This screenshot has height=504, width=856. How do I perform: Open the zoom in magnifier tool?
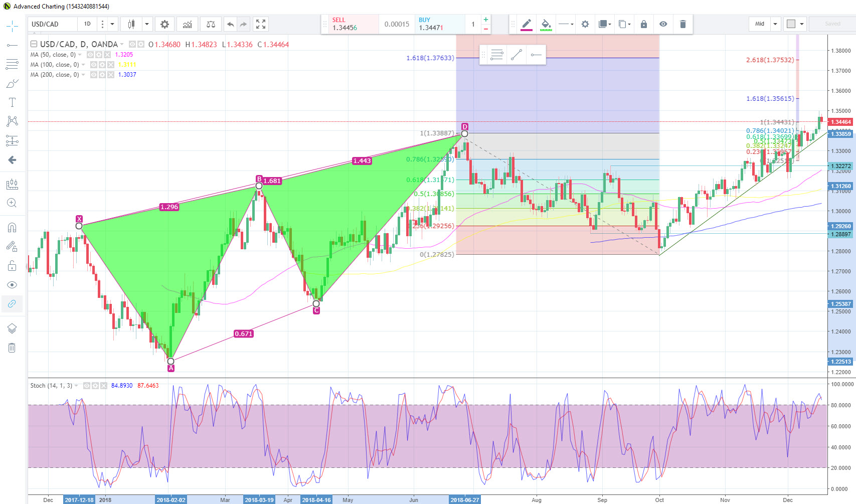click(x=12, y=203)
